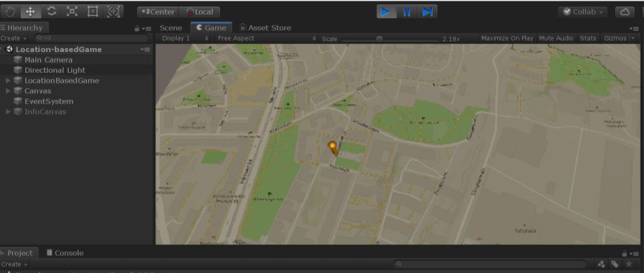Open the Gizmos dropdown arrow
644x273 pixels.
tap(633, 39)
